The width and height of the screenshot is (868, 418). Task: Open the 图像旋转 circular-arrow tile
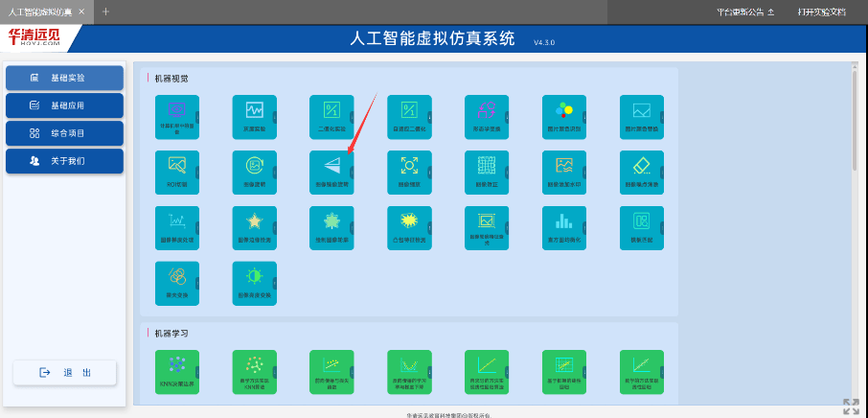[x=254, y=173]
